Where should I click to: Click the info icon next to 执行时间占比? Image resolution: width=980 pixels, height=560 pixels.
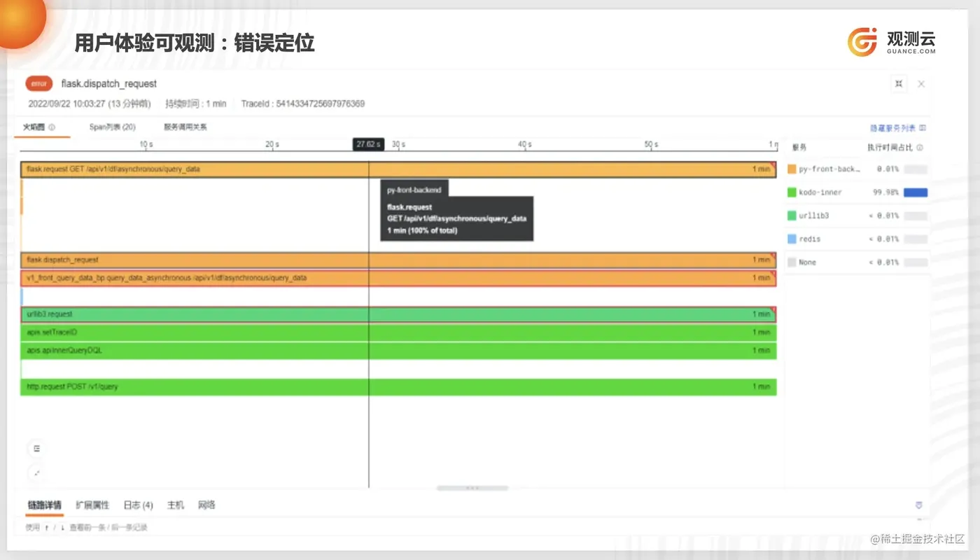click(920, 148)
